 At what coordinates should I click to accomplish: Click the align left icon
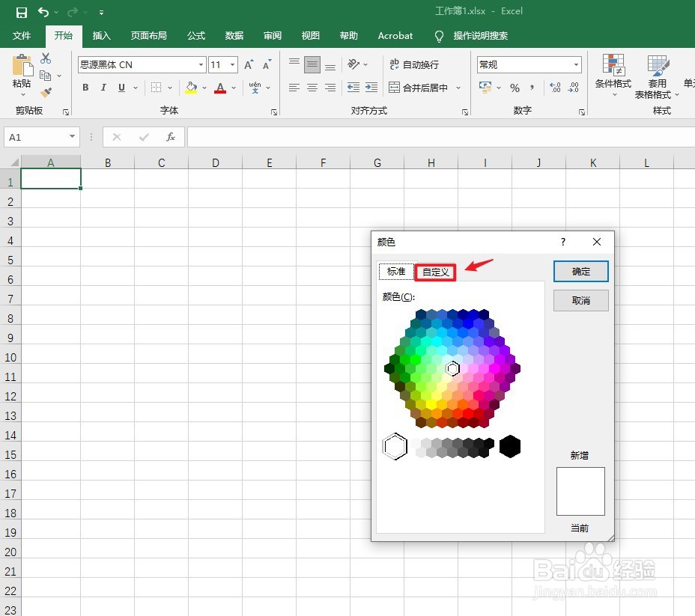294,88
